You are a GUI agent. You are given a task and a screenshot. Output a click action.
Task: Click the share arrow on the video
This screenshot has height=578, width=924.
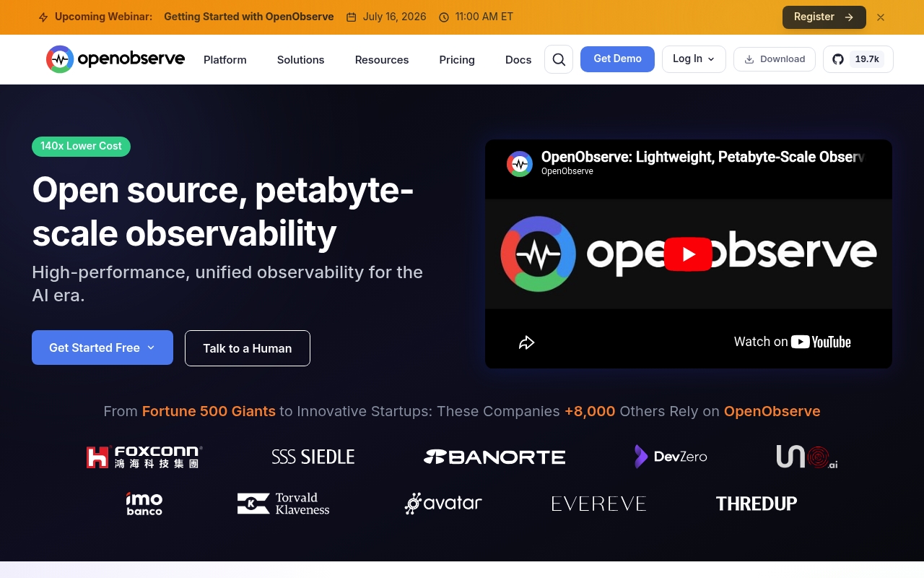pyautogui.click(x=527, y=342)
